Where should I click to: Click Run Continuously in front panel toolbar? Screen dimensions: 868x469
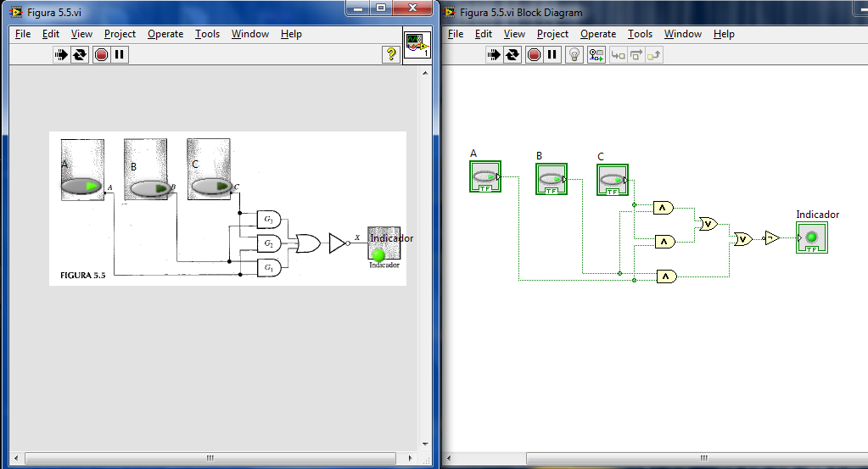80,55
